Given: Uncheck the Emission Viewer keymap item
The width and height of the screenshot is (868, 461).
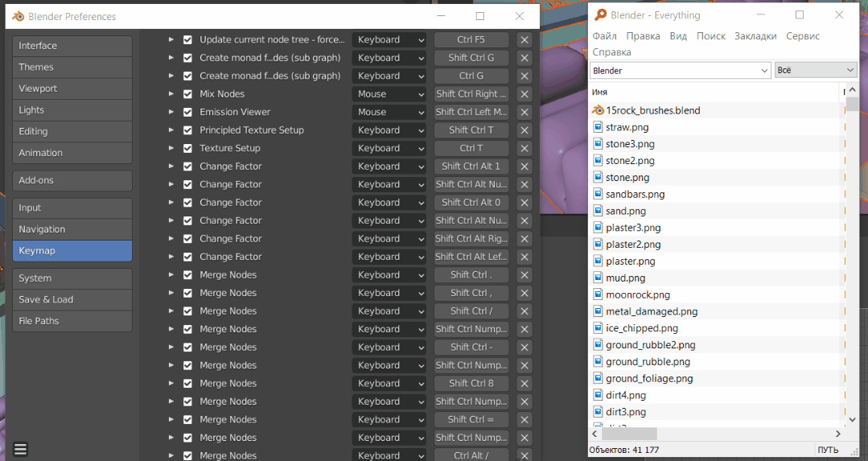Looking at the screenshot, I should [187, 113].
